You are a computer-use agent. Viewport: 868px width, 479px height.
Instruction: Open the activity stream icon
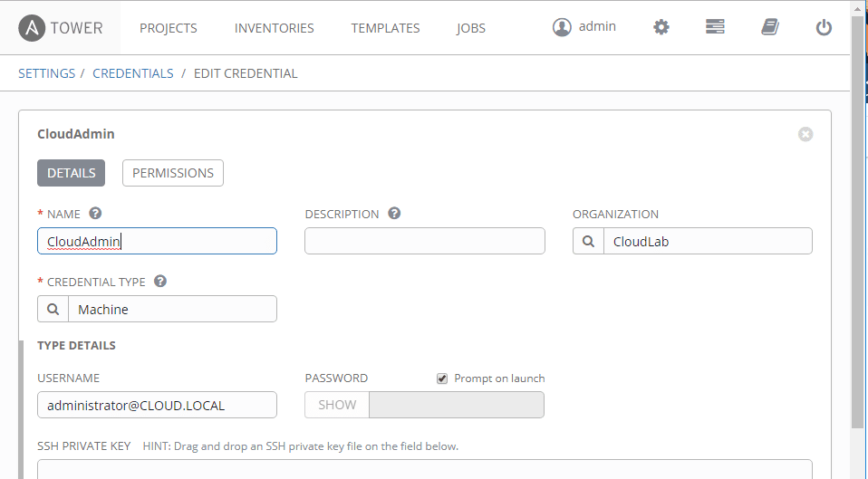(715, 27)
